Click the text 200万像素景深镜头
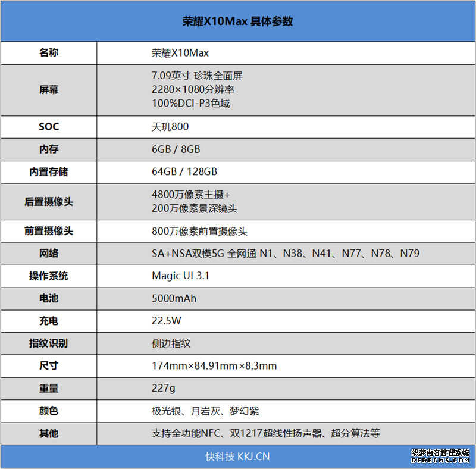476x469 pixels. coord(195,208)
